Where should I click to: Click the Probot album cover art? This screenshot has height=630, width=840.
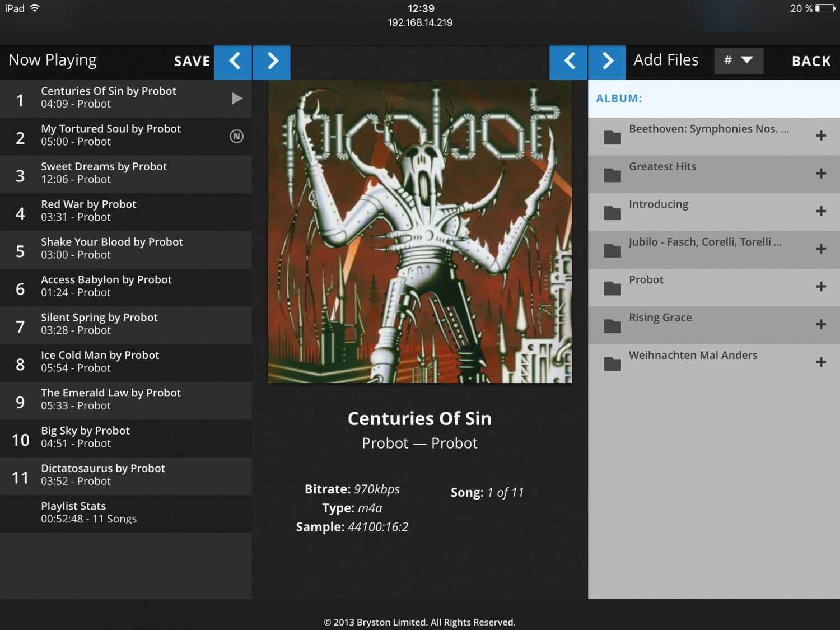coord(420,232)
